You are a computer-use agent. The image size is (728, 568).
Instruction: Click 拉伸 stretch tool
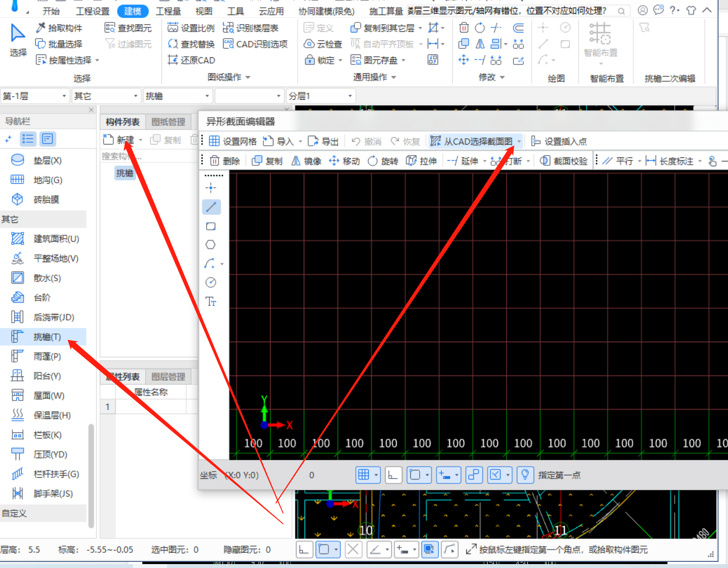421,161
